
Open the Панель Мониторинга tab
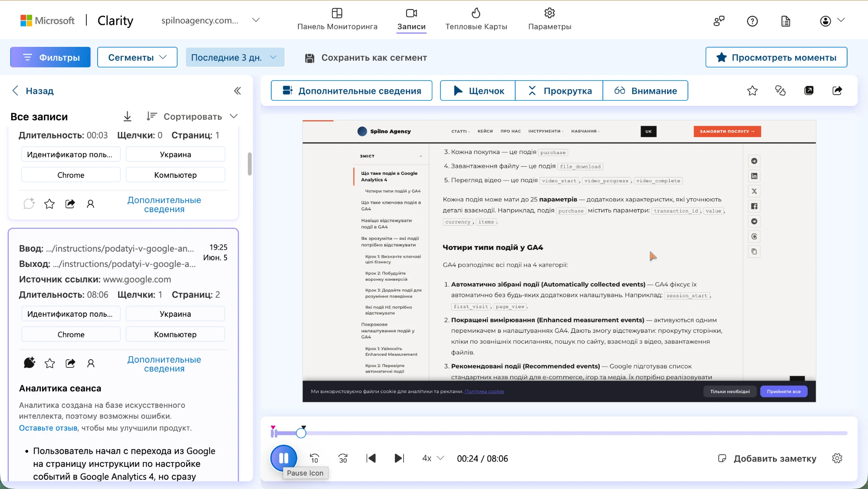(337, 20)
